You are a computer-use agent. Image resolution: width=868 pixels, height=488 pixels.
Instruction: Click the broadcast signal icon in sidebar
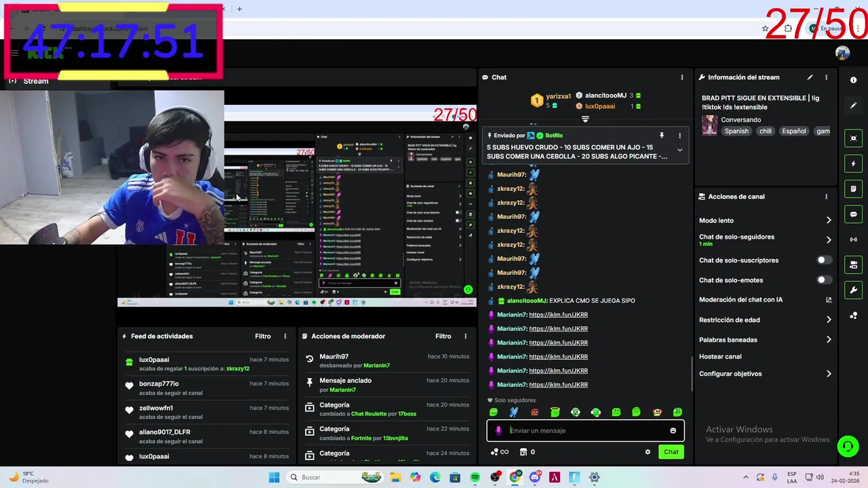(853, 239)
